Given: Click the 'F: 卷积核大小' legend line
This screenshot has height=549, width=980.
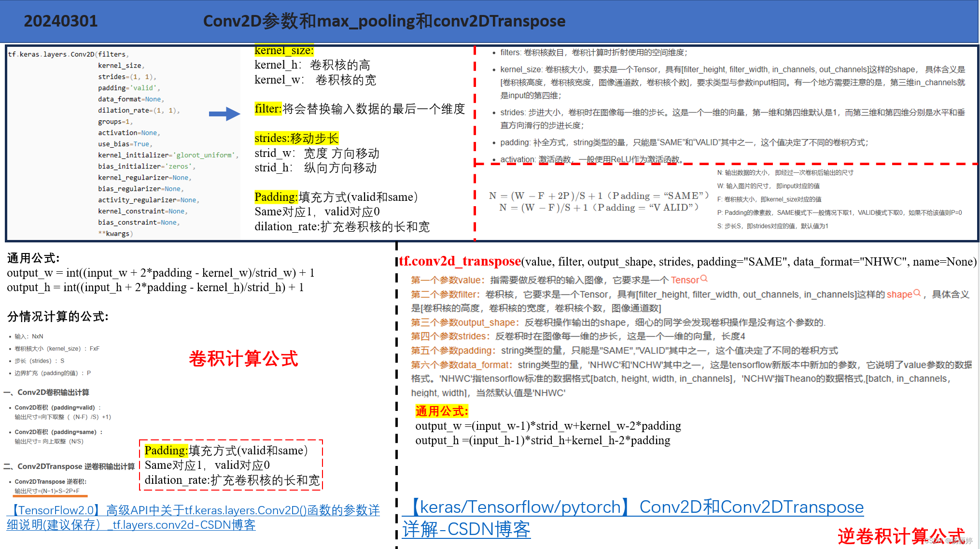Looking at the screenshot, I should [769, 199].
